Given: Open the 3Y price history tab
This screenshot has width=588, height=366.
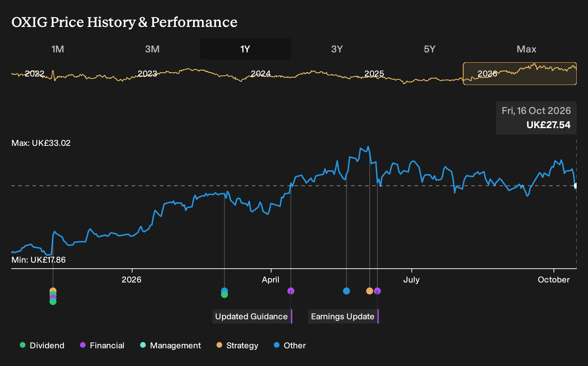Looking at the screenshot, I should point(337,49).
